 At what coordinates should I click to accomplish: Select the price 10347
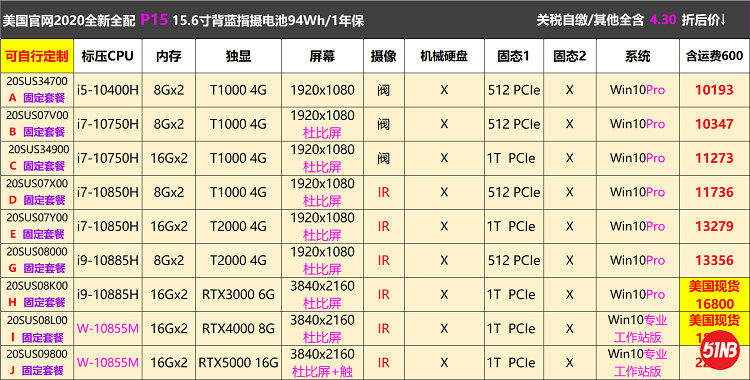(x=714, y=124)
